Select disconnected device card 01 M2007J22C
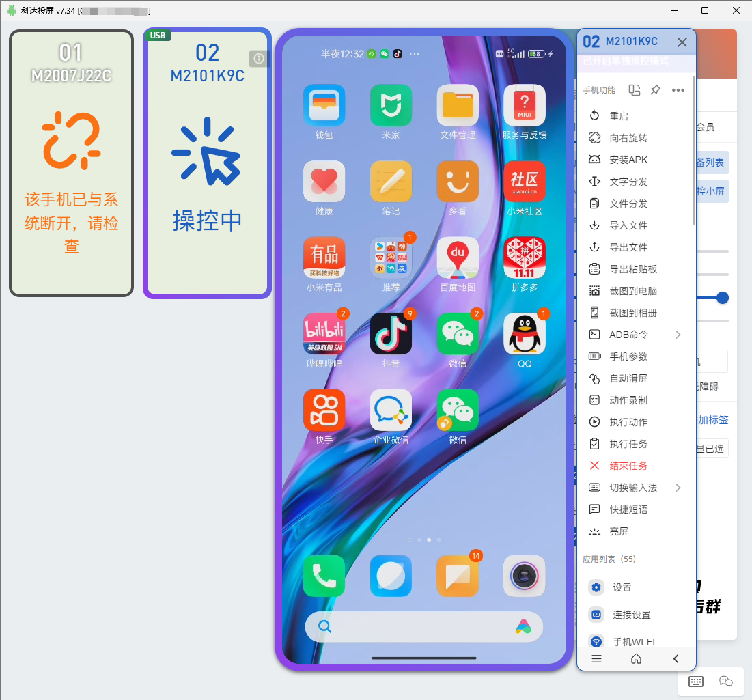The width and height of the screenshot is (752, 700). pyautogui.click(x=72, y=163)
